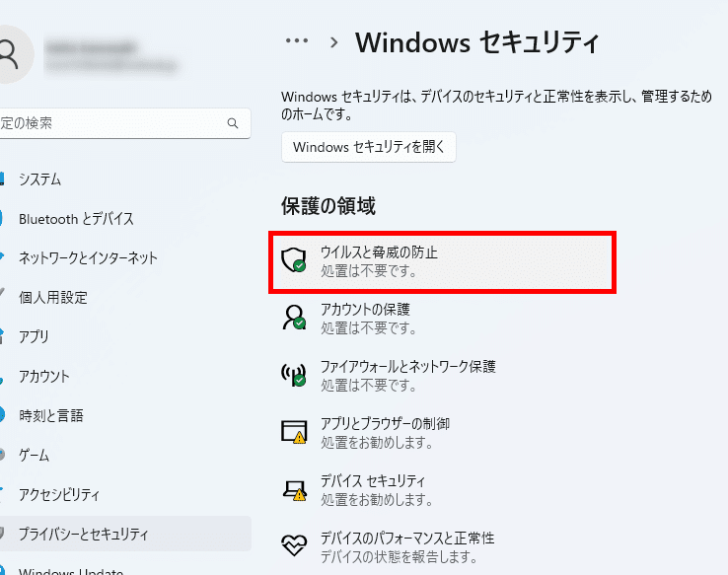The image size is (728, 575).
Task: Open ウイルスと脅威の防止 protection area
Action: pyautogui.click(x=379, y=252)
